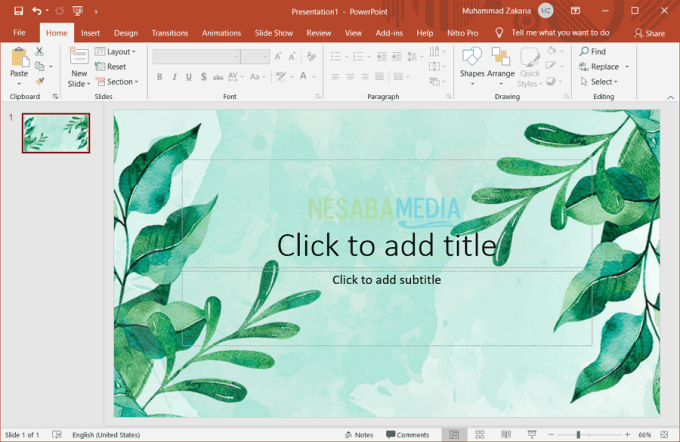Viewport: 680px width, 442px height.
Task: Clear all formatting icon
Action: click(311, 56)
